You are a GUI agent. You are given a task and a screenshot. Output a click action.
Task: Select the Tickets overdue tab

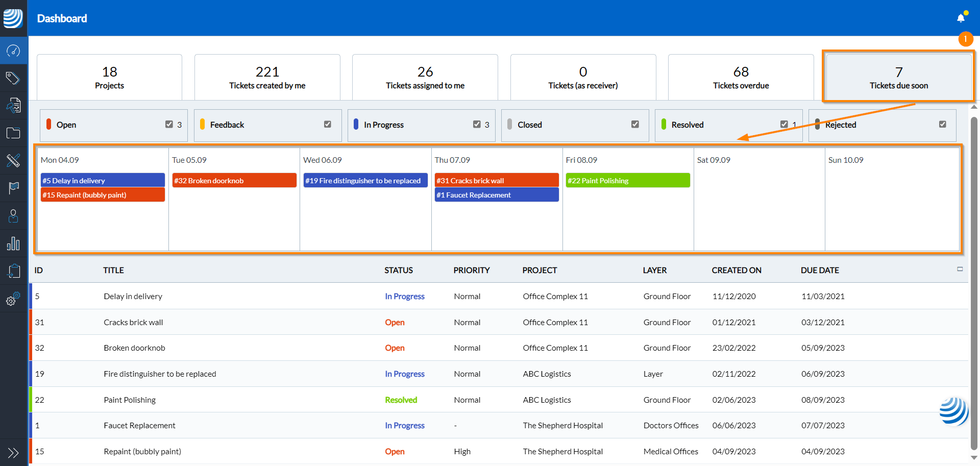coord(741,77)
